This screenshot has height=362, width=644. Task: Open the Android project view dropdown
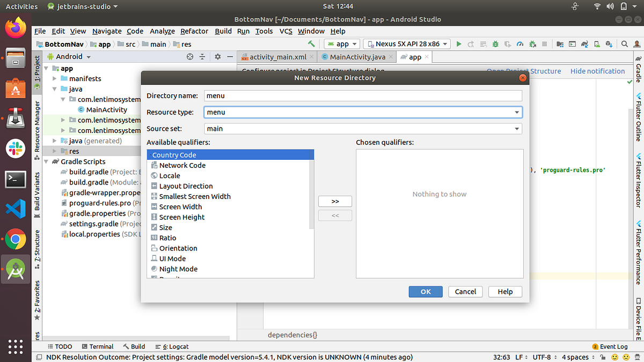pyautogui.click(x=69, y=56)
